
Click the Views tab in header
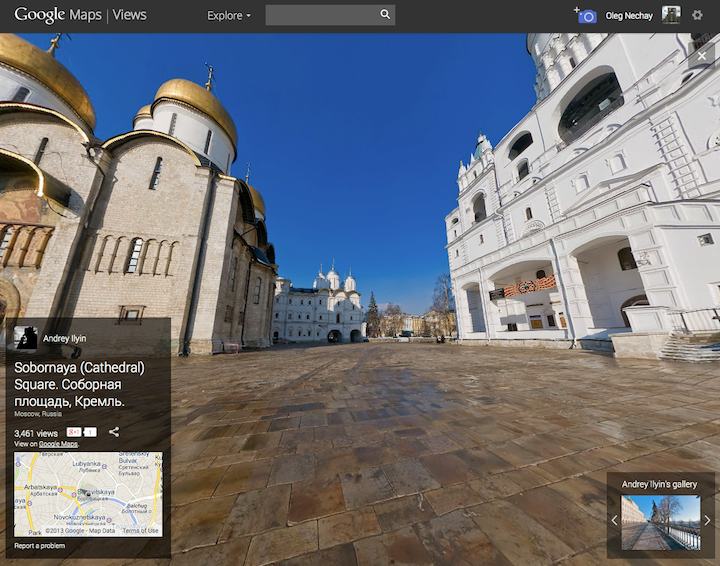tap(129, 15)
